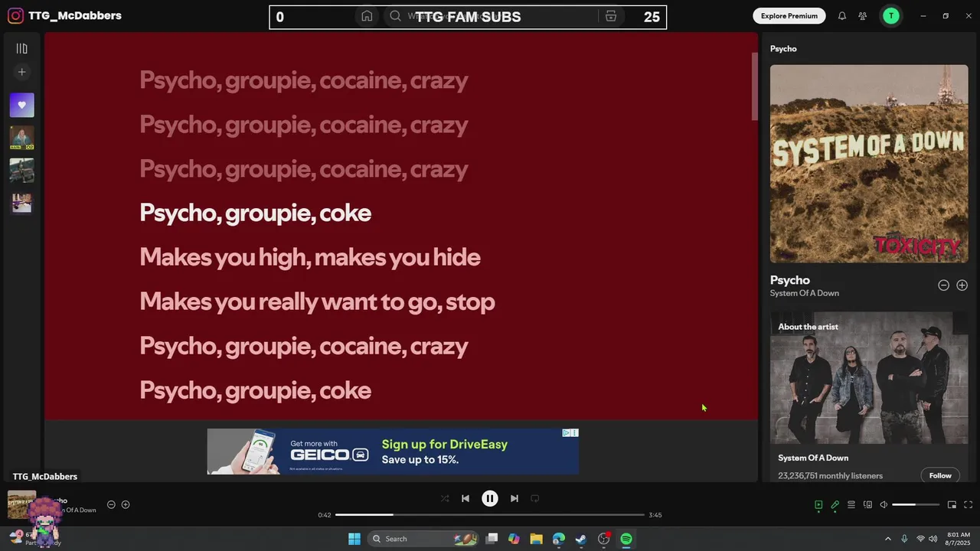Open Copilot from the taskbar
Screen dimensions: 980x551
[x=514, y=539]
